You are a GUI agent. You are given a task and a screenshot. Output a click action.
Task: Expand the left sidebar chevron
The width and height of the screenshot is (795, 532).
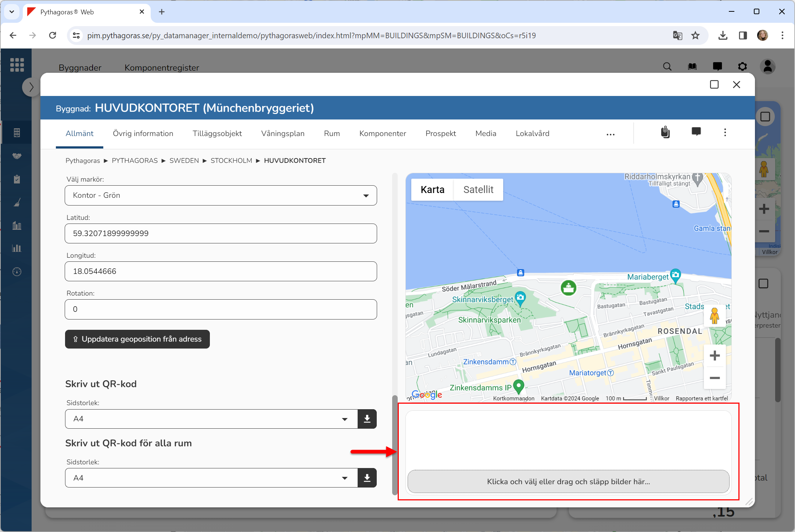point(31,88)
